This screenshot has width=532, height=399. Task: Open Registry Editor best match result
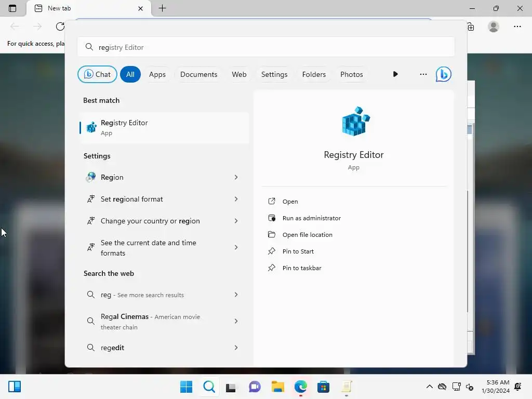click(164, 128)
